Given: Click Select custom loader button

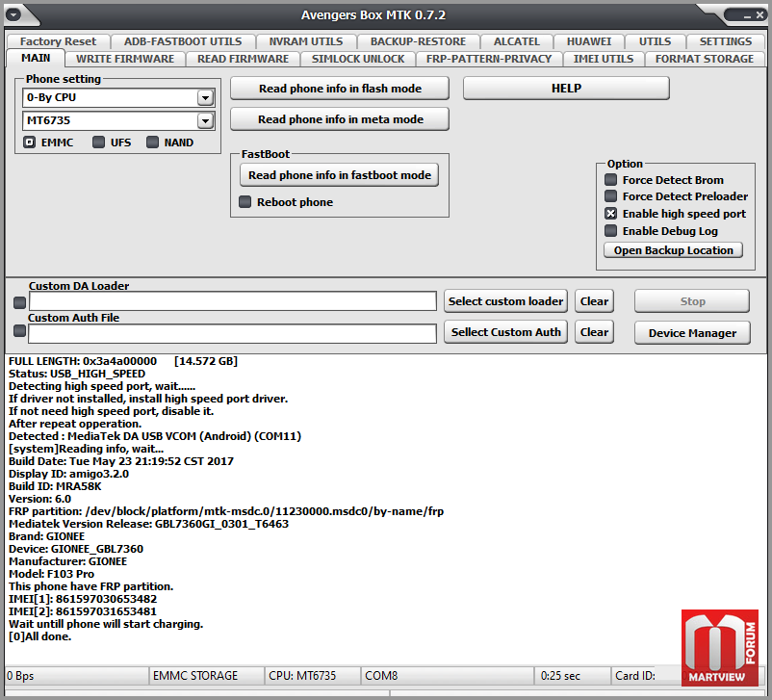Looking at the screenshot, I should pyautogui.click(x=505, y=301).
